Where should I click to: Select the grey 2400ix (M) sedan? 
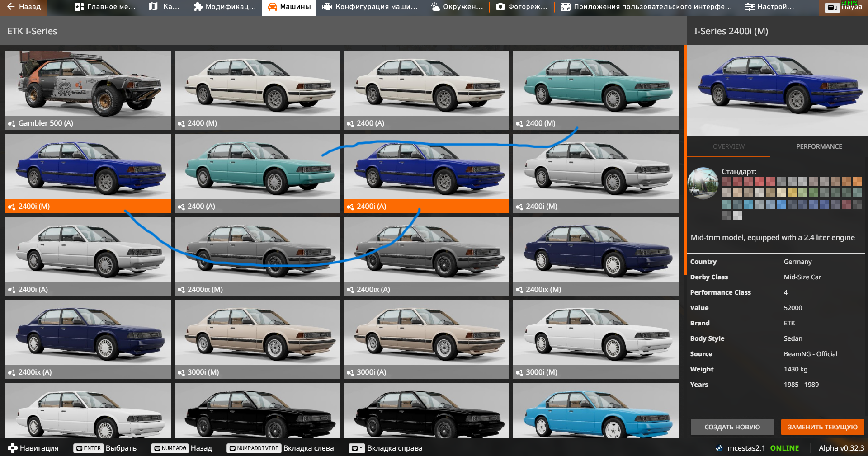pyautogui.click(x=257, y=257)
